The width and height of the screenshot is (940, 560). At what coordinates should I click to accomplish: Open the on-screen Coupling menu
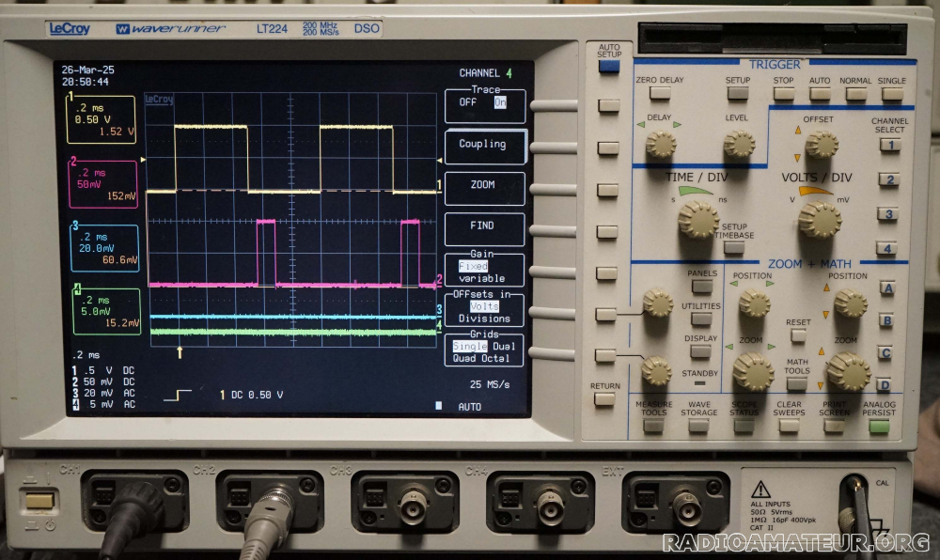[485, 147]
